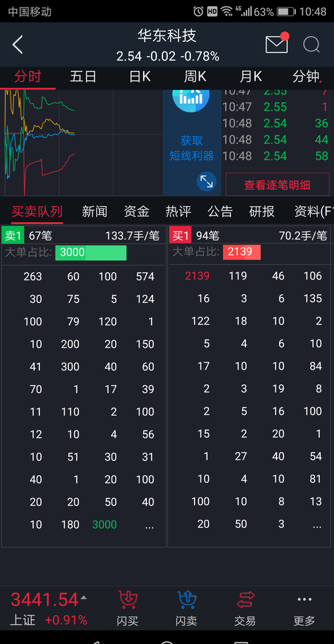The image size is (334, 644).
Task: Tap the green 3000 large-order ratio bar
Action: click(91, 252)
